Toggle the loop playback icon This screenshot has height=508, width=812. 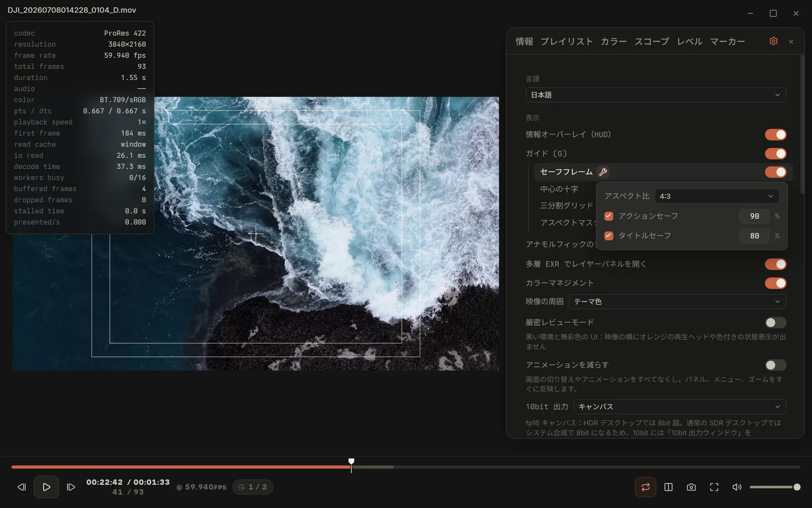(x=646, y=487)
